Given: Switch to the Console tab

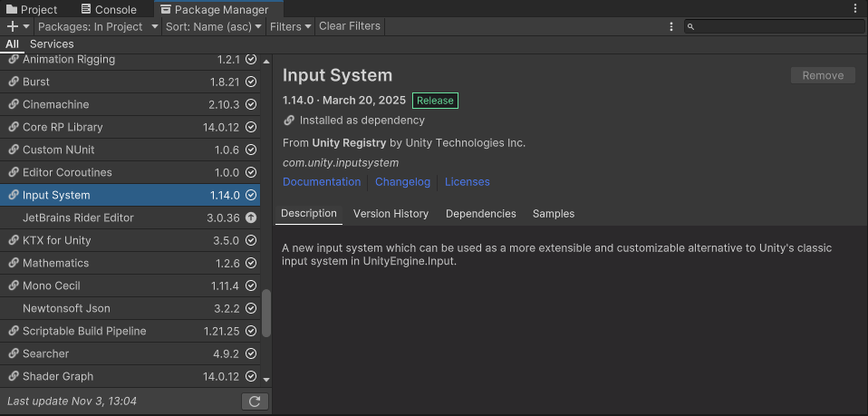Looking at the screenshot, I should 109,9.
